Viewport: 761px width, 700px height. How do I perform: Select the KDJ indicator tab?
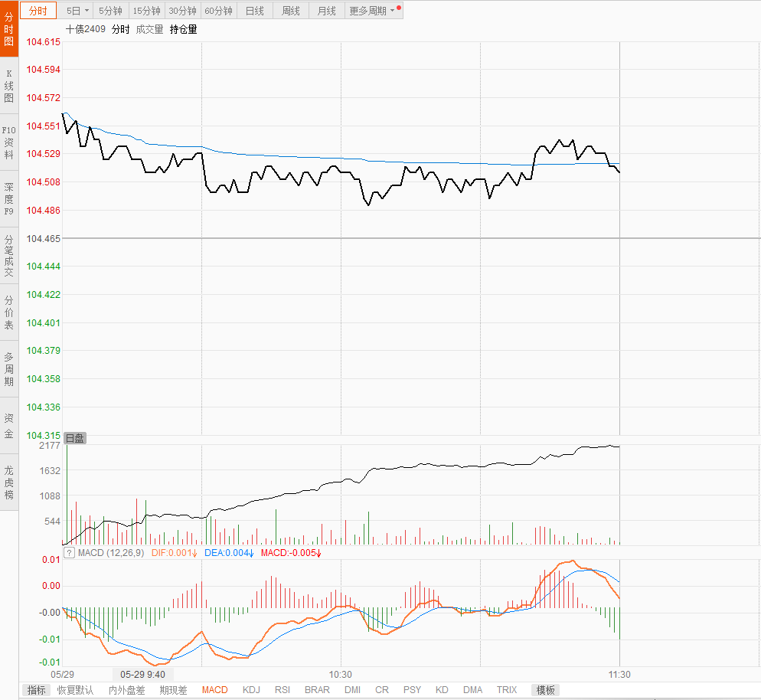(x=251, y=690)
